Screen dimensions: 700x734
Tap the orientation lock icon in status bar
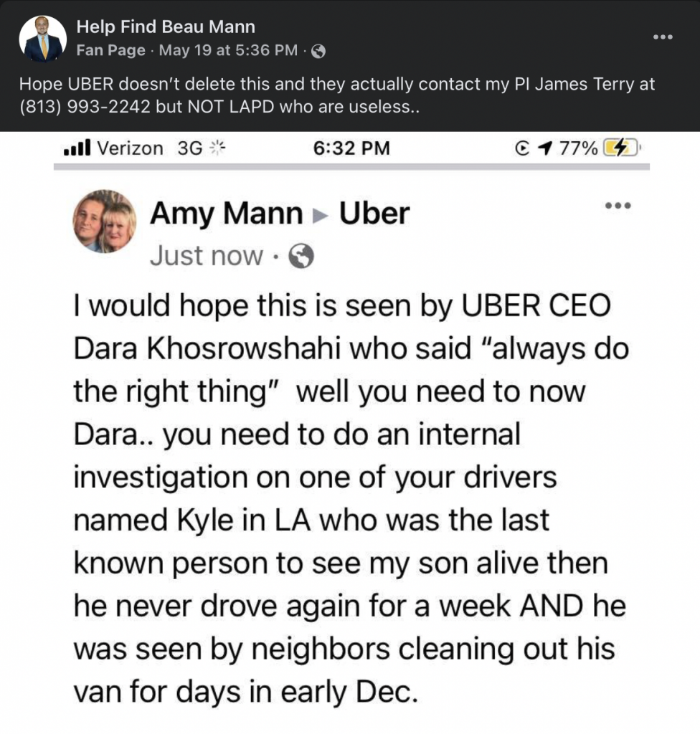[x=523, y=148]
